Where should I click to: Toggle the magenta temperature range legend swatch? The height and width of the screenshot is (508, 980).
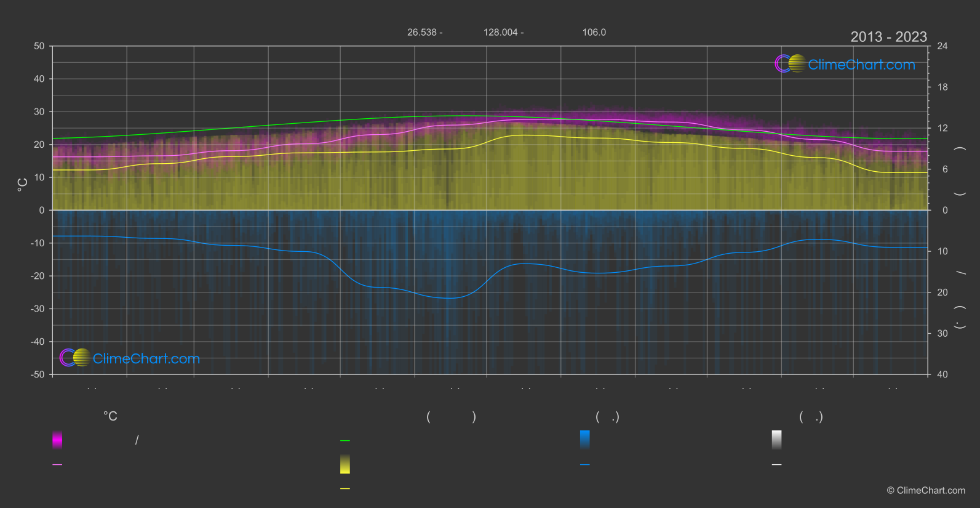pos(57,440)
